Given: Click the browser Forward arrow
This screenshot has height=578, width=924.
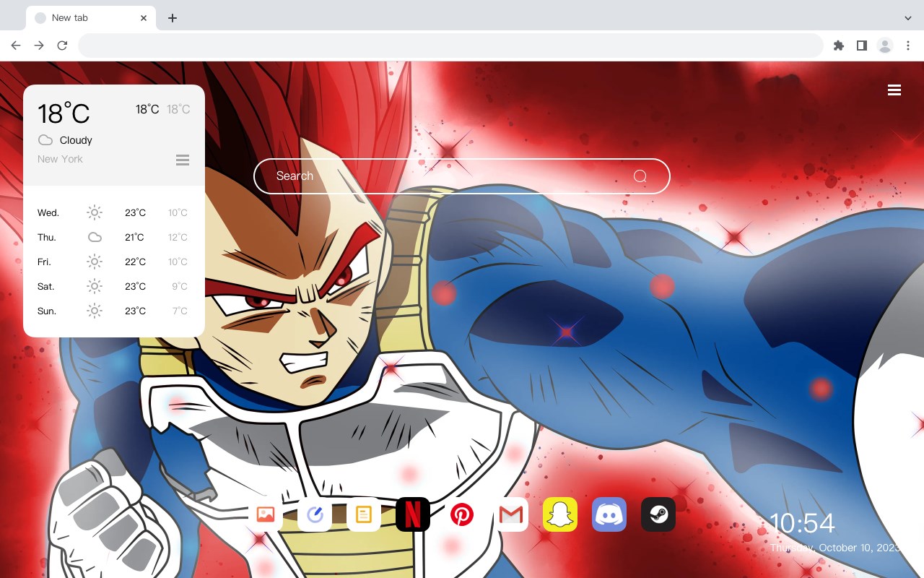Looking at the screenshot, I should 39,46.
